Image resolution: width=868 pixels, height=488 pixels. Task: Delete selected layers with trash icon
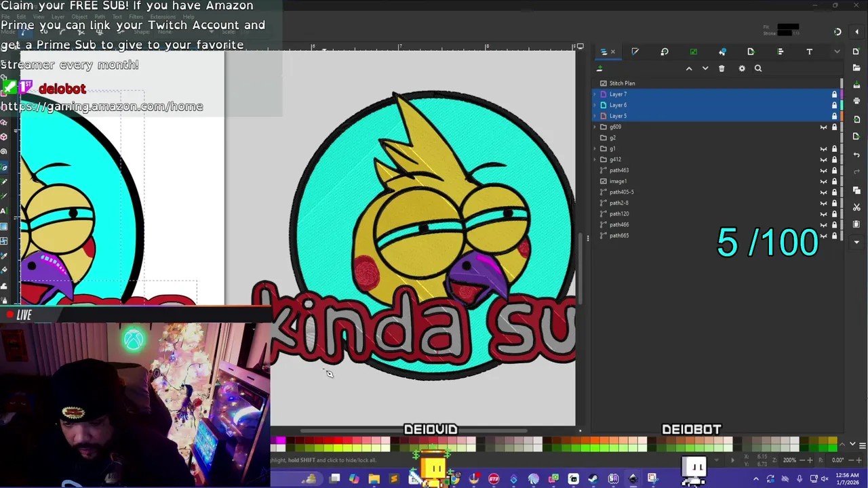(x=722, y=68)
